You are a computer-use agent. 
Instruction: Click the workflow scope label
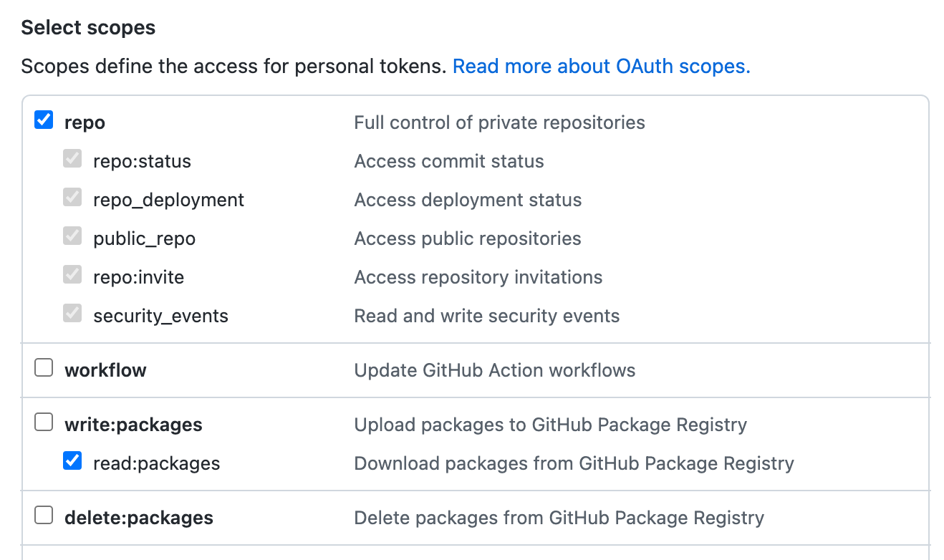[105, 370]
